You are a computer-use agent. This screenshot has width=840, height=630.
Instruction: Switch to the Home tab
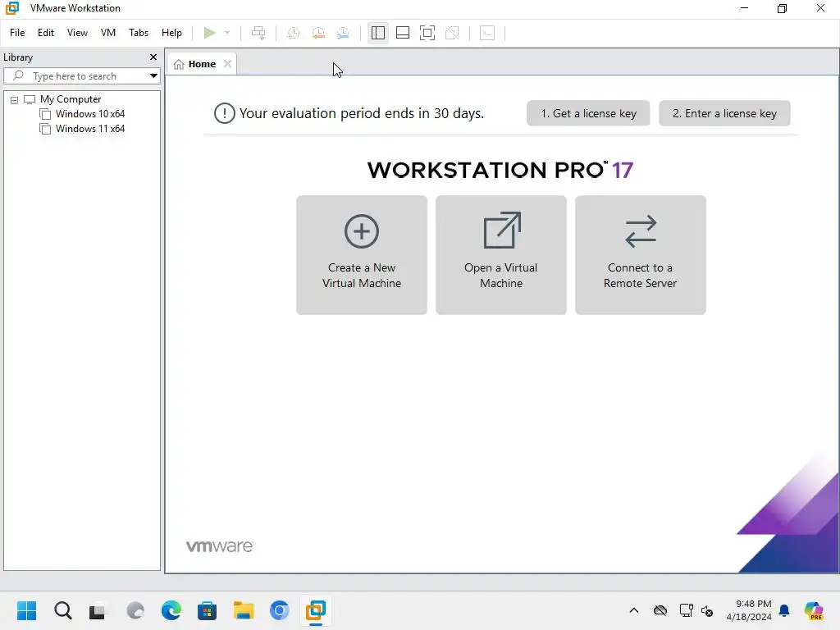click(x=202, y=64)
